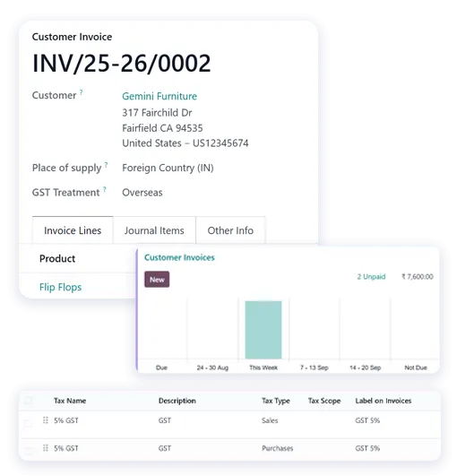Viewport: 457px width, 476px height.
Task: Click the help icon next to Customer
Action: coord(81,91)
